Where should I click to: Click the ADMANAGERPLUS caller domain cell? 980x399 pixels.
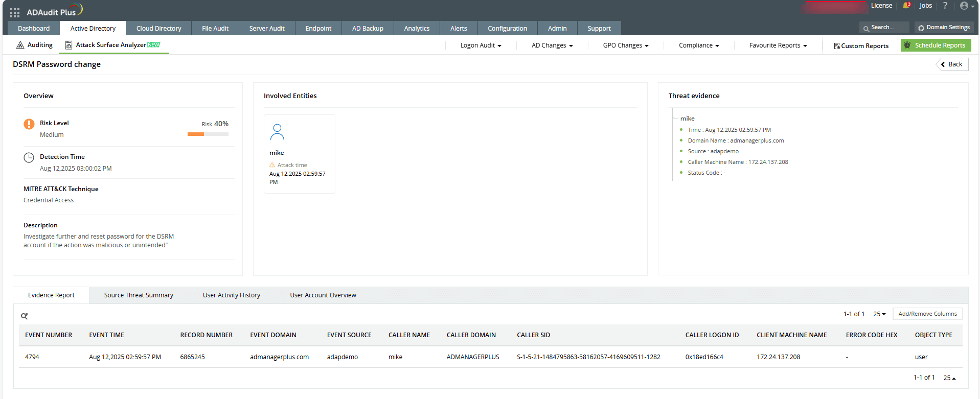tap(473, 357)
